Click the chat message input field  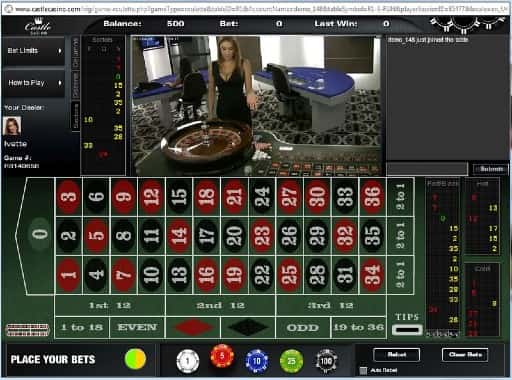428,169
